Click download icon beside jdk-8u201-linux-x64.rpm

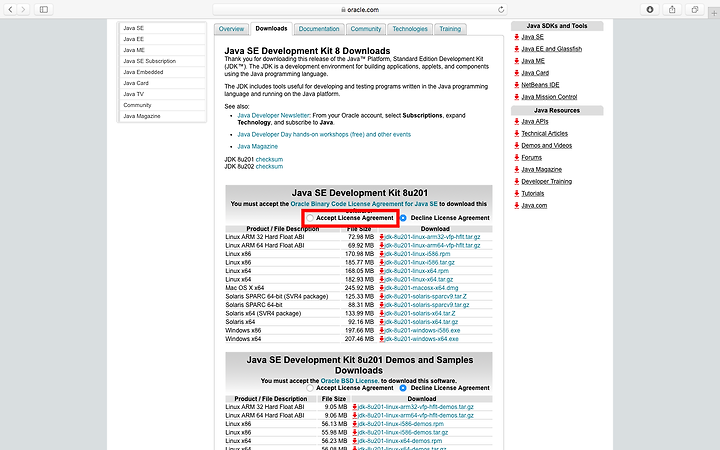pos(382,271)
